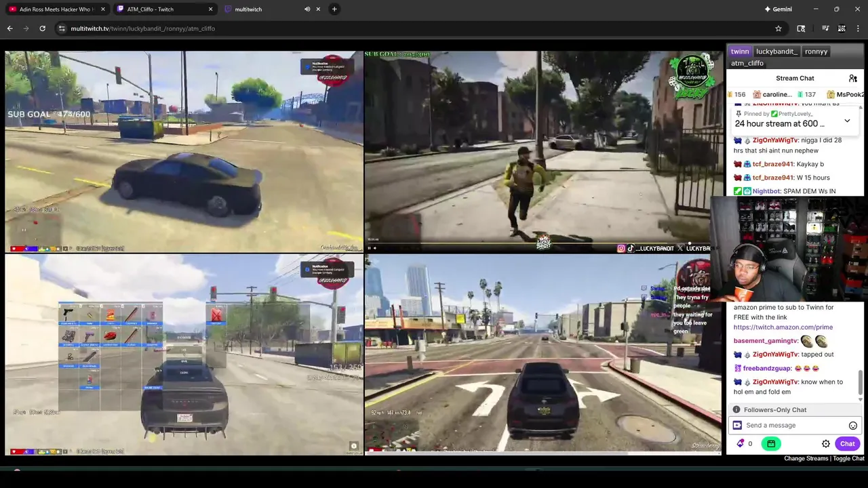Image resolution: width=868 pixels, height=488 pixels.
Task: Open the Gemini button in title bar
Action: coord(778,9)
